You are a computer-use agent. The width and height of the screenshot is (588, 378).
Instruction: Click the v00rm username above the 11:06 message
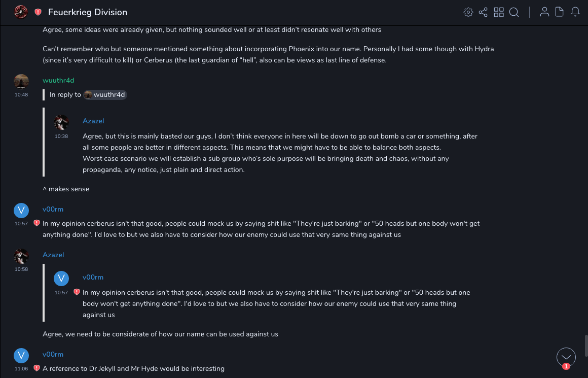pos(53,354)
